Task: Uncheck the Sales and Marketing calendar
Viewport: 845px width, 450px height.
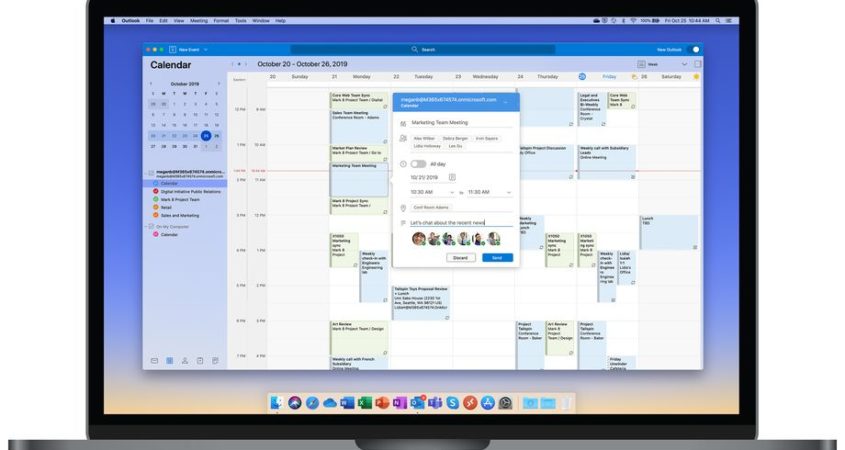Action: [x=156, y=215]
